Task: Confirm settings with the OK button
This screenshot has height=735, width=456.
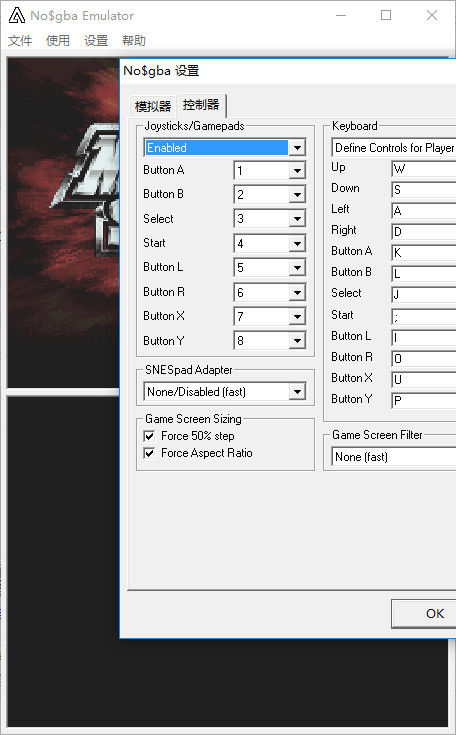Action: tap(424, 614)
